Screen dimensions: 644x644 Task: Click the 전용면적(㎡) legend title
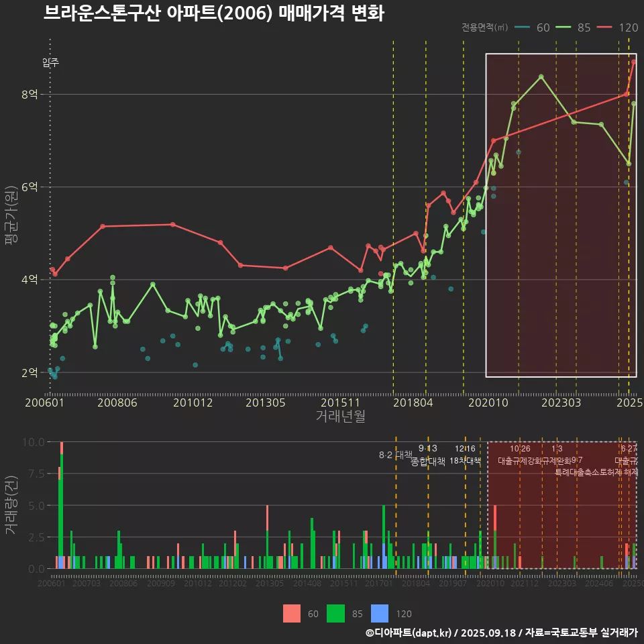pos(486,28)
